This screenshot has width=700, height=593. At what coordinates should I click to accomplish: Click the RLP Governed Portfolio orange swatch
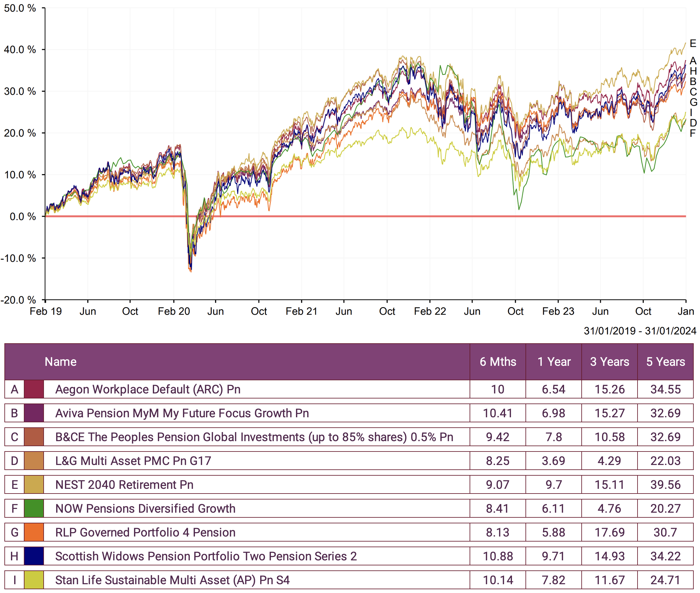[x=34, y=532]
